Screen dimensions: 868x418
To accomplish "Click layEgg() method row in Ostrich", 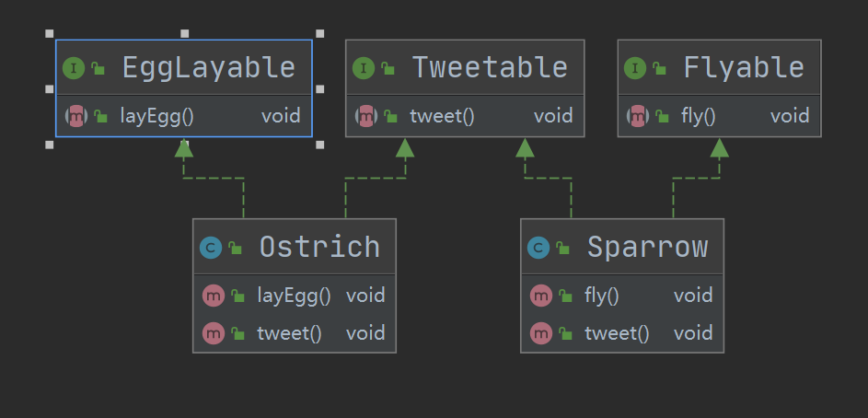I will pos(294,296).
